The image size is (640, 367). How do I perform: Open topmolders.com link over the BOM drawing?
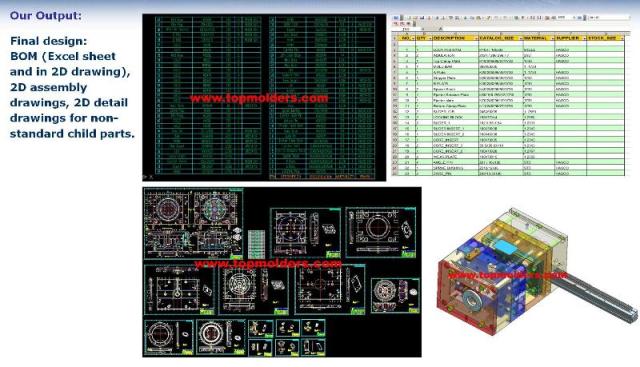pos(259,98)
